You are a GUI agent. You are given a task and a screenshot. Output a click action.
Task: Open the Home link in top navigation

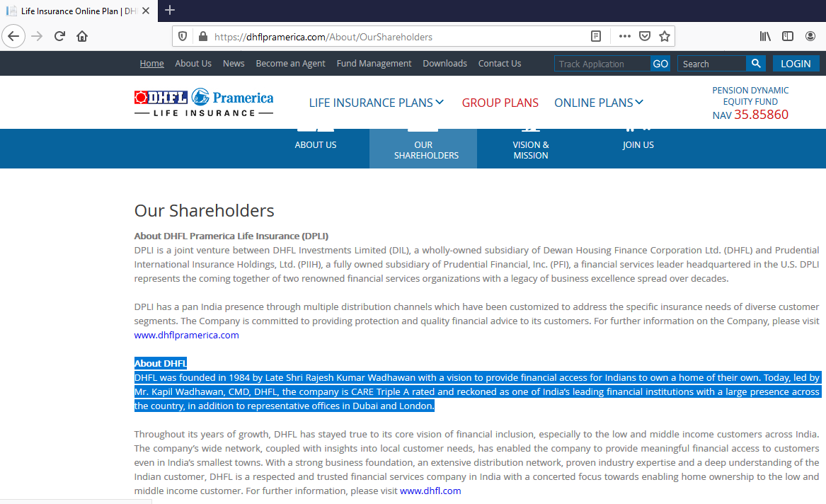point(151,63)
